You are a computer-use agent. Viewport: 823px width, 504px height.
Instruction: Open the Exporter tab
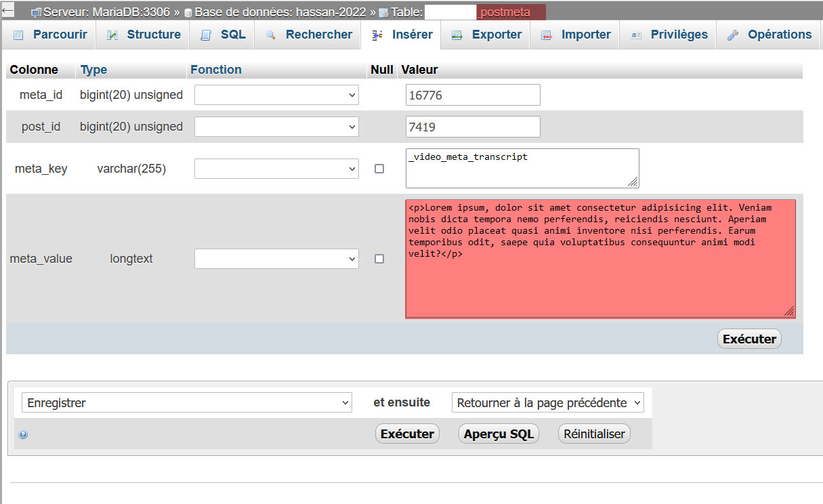(486, 35)
